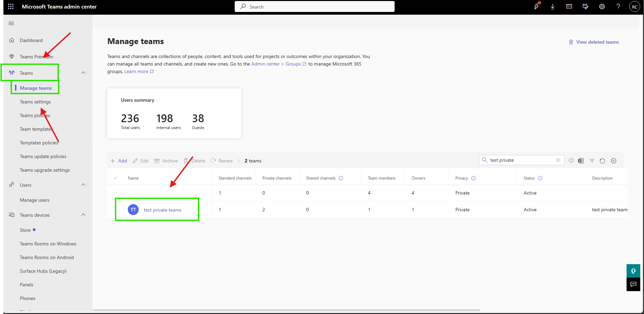Click the horizontal scrollbar at bottom
Viewport: 644px width, 314px height.
coord(286,310)
